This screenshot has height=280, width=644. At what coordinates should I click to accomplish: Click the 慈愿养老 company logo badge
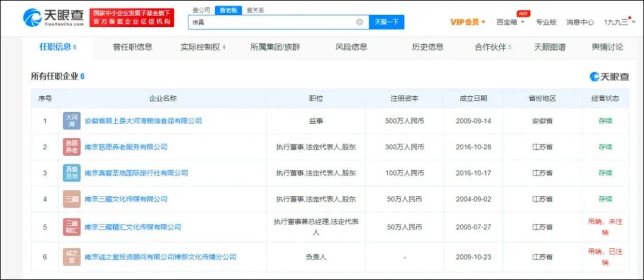(x=72, y=147)
